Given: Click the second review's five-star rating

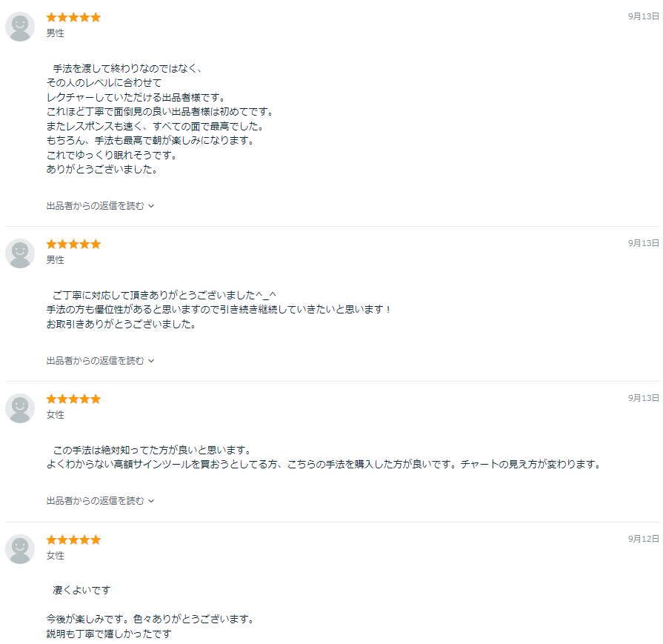Looking at the screenshot, I should (73, 244).
